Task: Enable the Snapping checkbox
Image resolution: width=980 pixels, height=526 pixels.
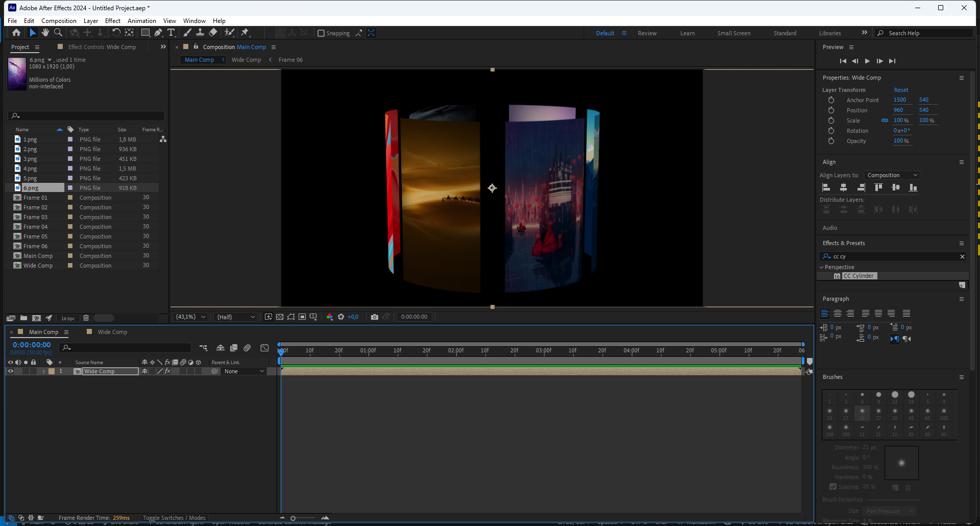Action: 321,33
